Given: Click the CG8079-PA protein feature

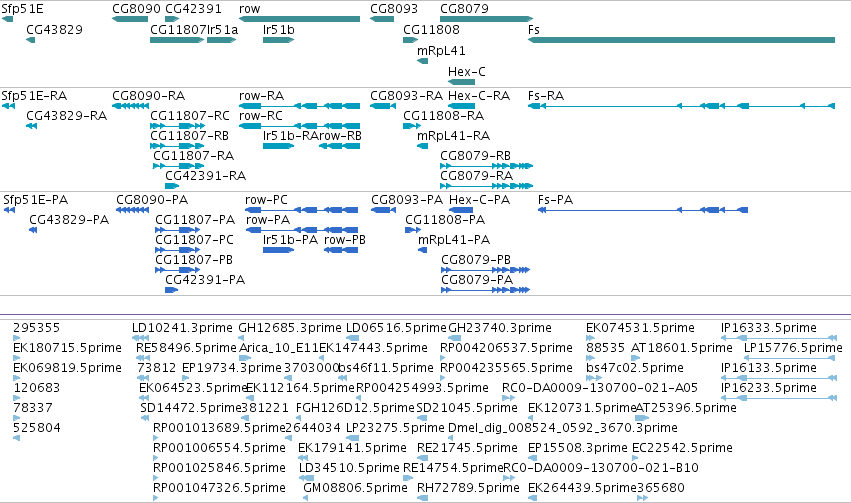Looking at the screenshot, I should pyautogui.click(x=485, y=290).
